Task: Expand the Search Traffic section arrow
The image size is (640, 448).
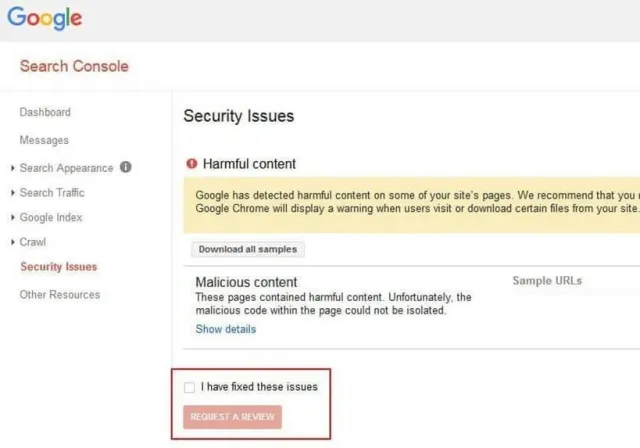Action: tap(12, 193)
